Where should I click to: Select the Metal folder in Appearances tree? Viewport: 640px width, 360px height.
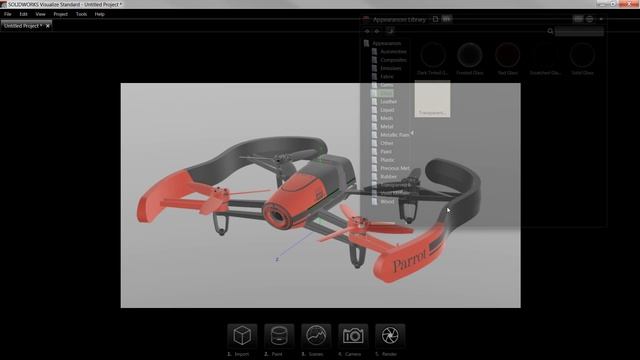(x=382, y=127)
